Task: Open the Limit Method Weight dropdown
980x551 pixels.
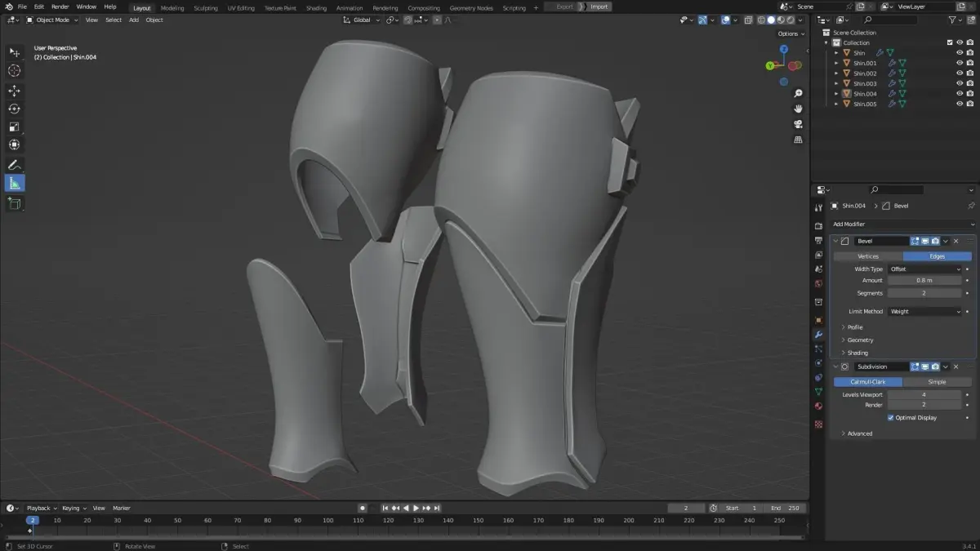Action: (x=924, y=311)
